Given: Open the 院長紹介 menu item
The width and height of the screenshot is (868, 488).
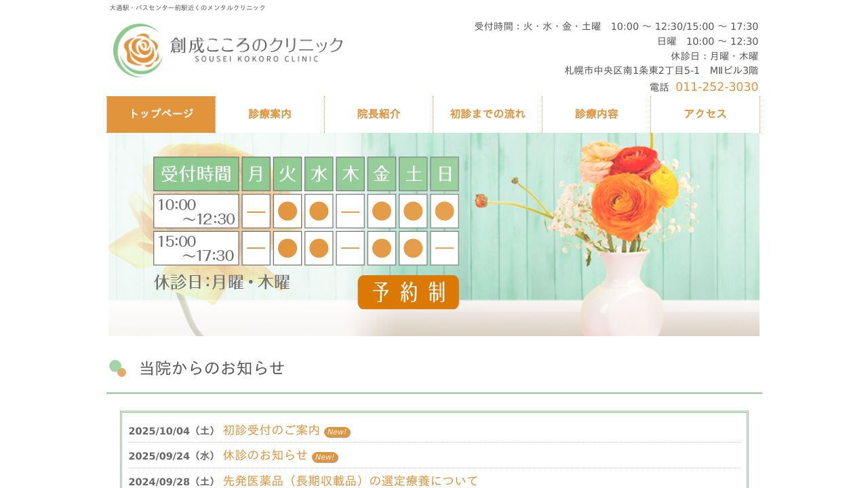Looking at the screenshot, I should coord(378,114).
